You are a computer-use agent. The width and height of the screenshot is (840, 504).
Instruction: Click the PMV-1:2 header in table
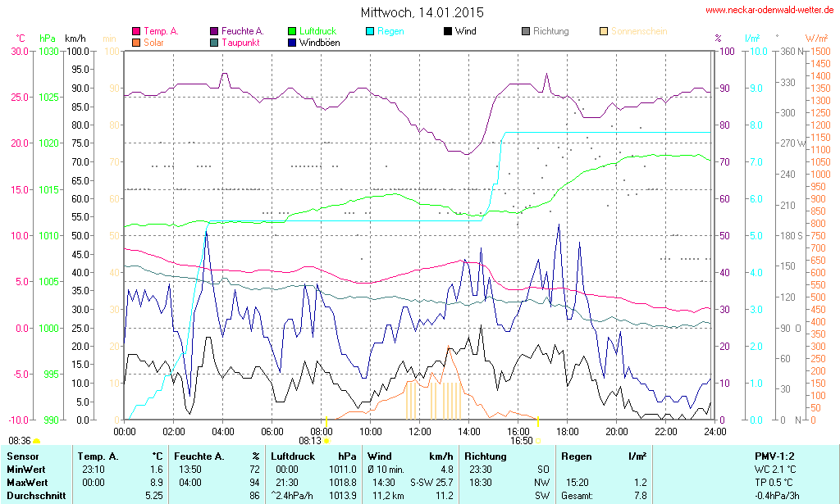[774, 456]
